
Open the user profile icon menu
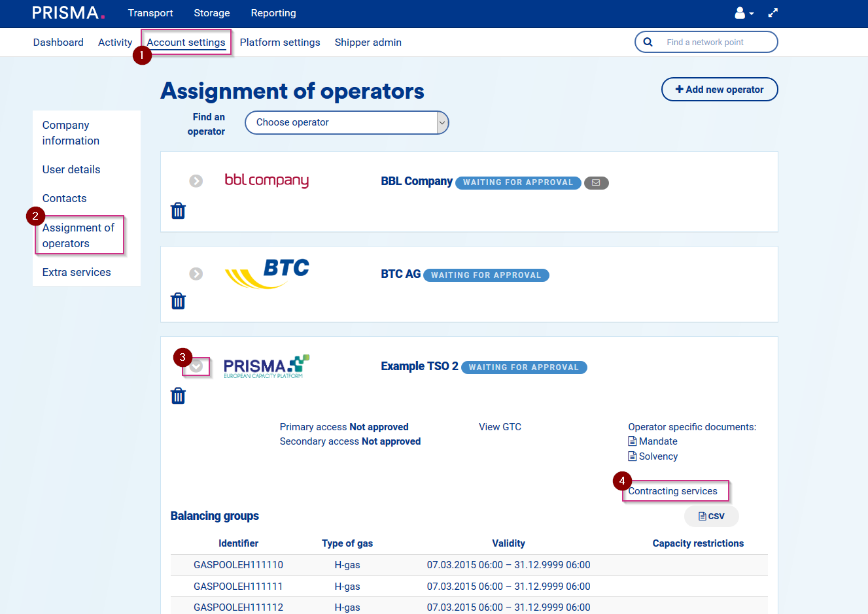coord(744,13)
